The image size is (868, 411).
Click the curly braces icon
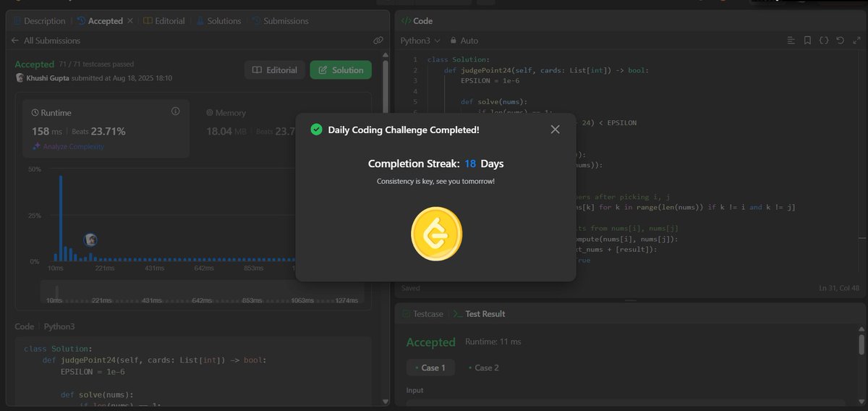[x=824, y=41]
